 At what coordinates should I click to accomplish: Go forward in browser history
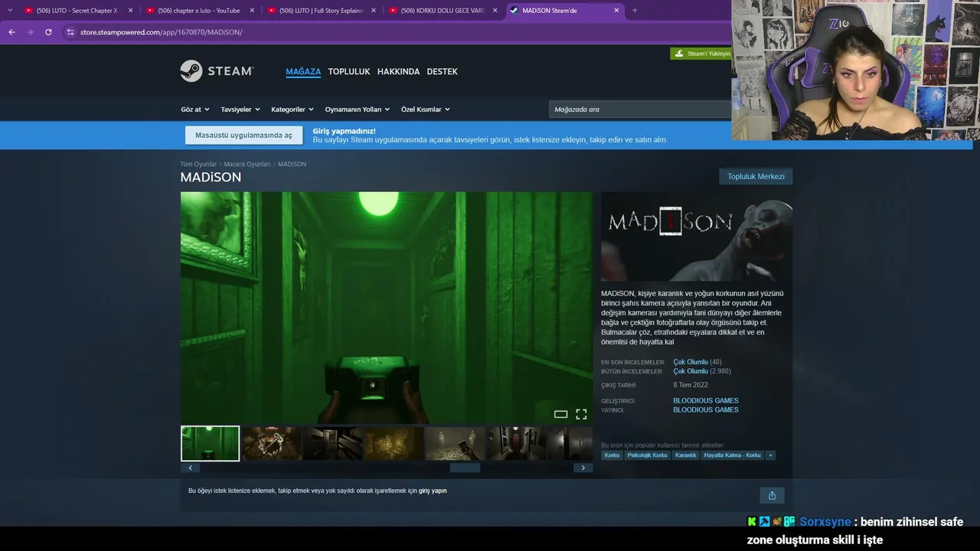tap(30, 32)
